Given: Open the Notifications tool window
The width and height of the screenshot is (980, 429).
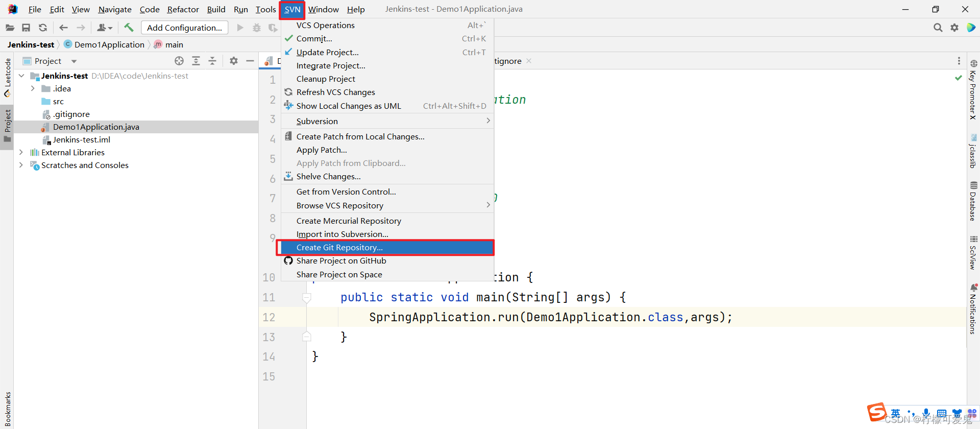Looking at the screenshot, I should 973,309.
